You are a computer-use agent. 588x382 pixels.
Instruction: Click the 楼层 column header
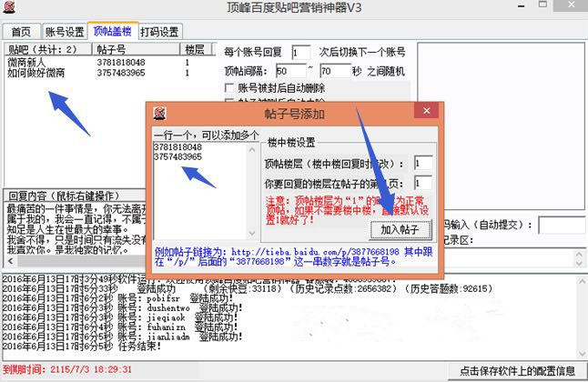point(196,49)
